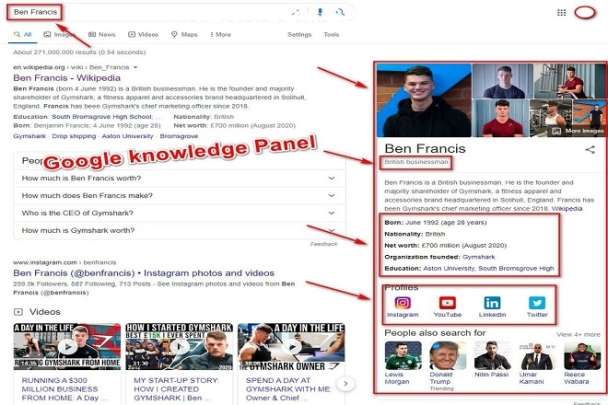Viewport: 608px width, 405px height.
Task: Open Ben Francis (@benfrancis) Instagram result
Action: (143, 273)
